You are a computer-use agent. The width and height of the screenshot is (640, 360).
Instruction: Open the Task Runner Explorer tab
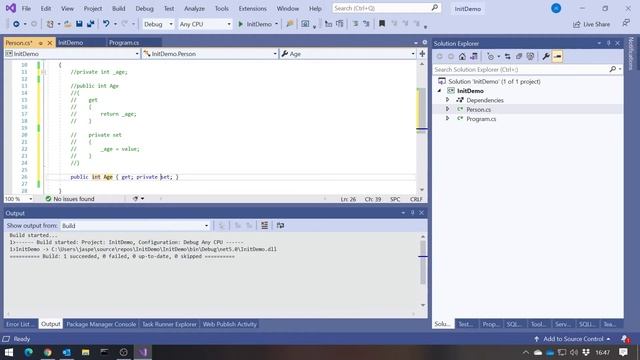tap(169, 324)
